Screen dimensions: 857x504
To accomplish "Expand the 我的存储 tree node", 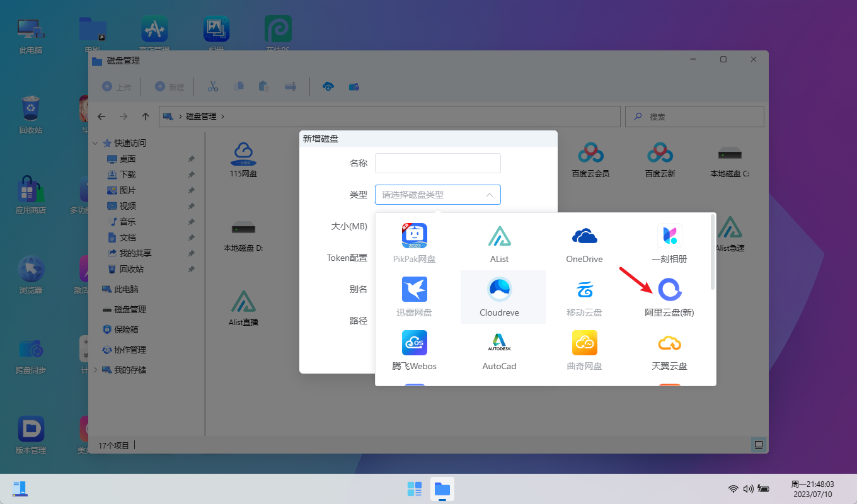I will click(96, 370).
